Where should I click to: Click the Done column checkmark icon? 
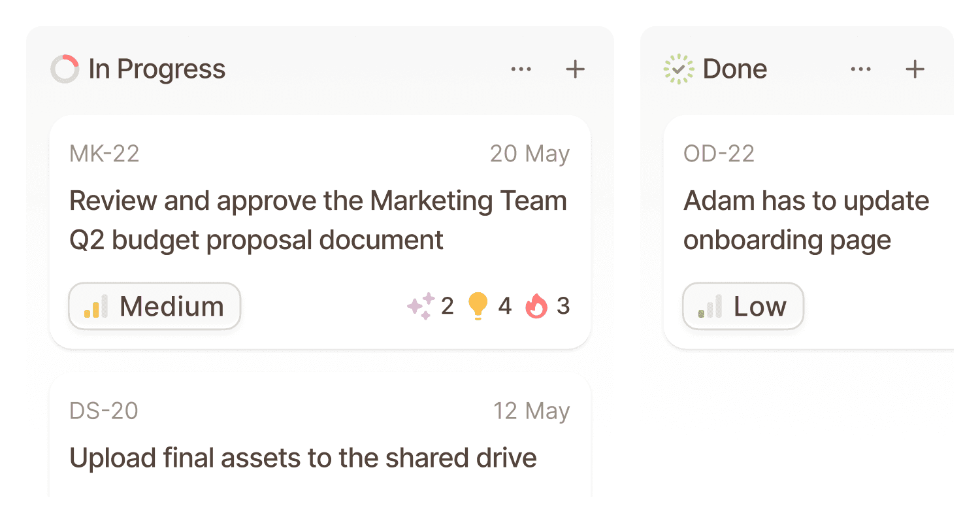678,68
